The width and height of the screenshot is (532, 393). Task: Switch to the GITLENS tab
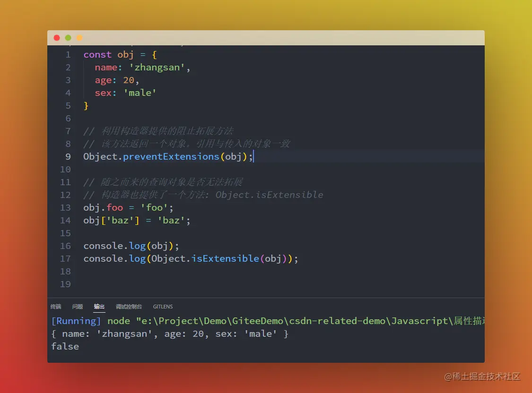(x=163, y=307)
